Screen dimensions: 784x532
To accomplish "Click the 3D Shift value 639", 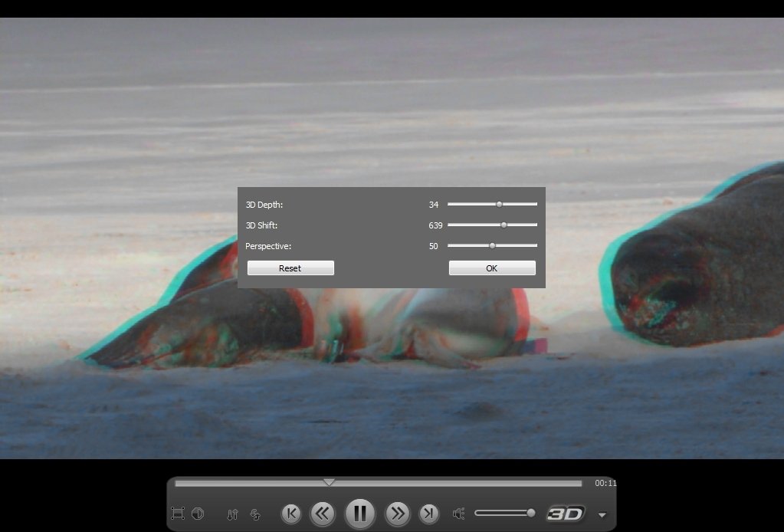I will 435,225.
